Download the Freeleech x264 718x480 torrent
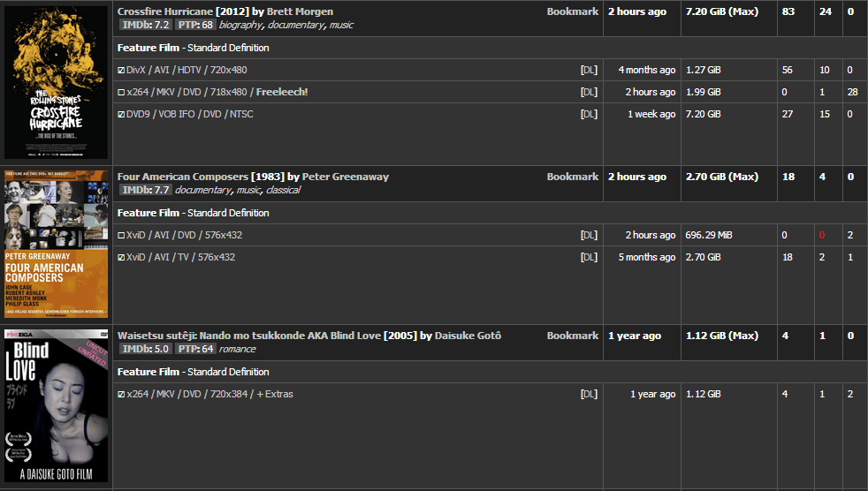The image size is (868, 491). (589, 93)
